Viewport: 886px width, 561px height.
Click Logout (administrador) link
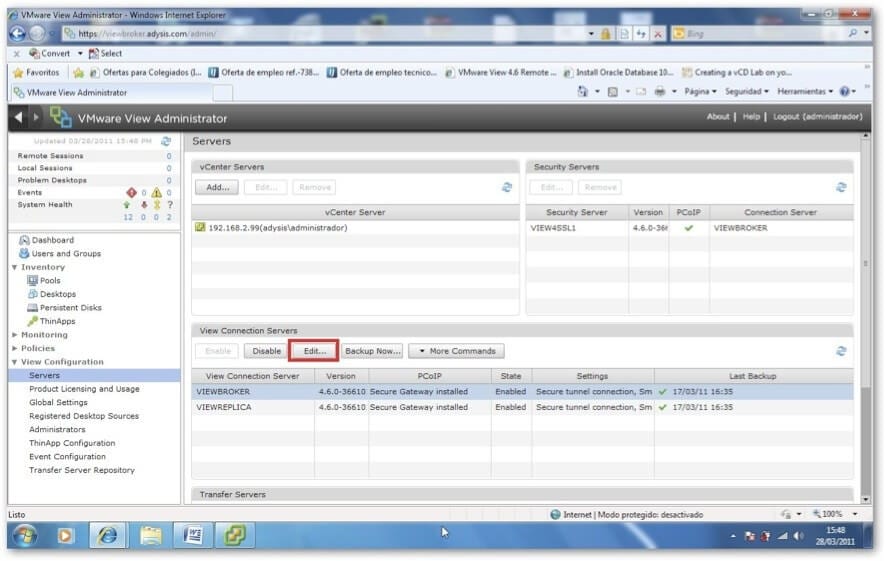[x=818, y=117]
